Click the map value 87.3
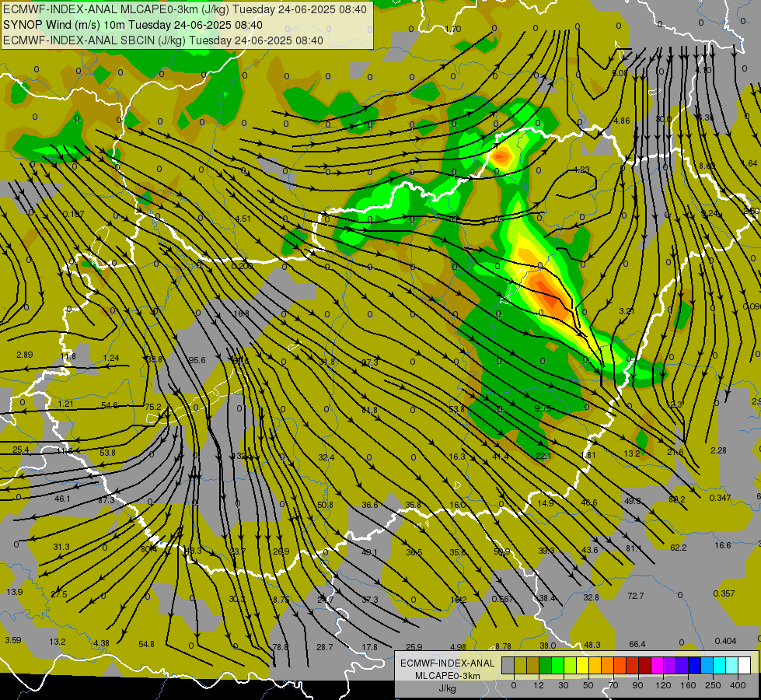Image resolution: width=761 pixels, height=700 pixels. coord(106,500)
